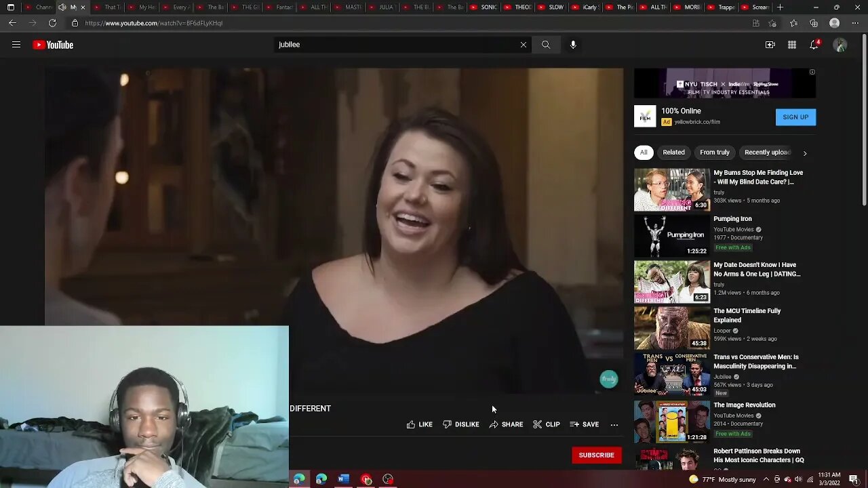
Task: Open the weather widget Mostly sunny
Action: pyautogui.click(x=722, y=479)
